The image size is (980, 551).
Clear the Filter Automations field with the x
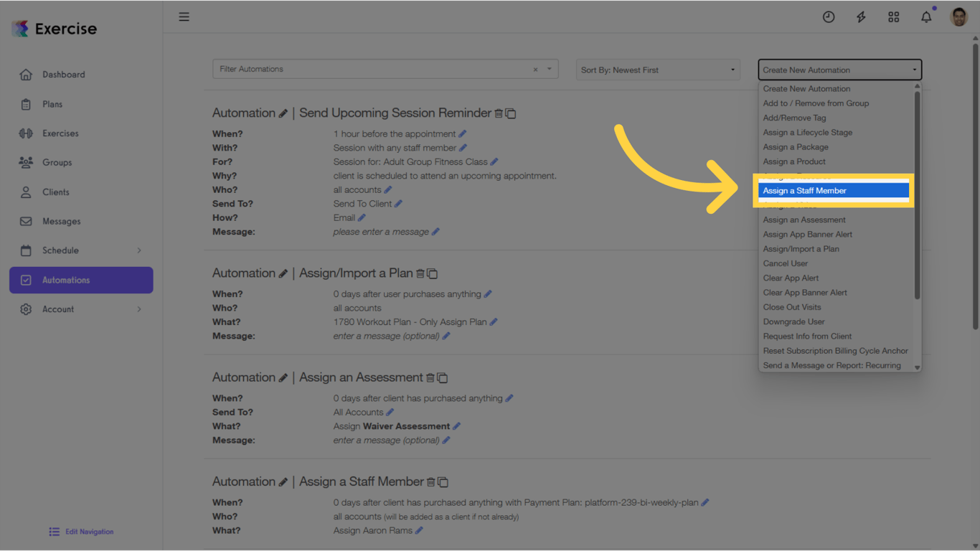click(x=535, y=69)
